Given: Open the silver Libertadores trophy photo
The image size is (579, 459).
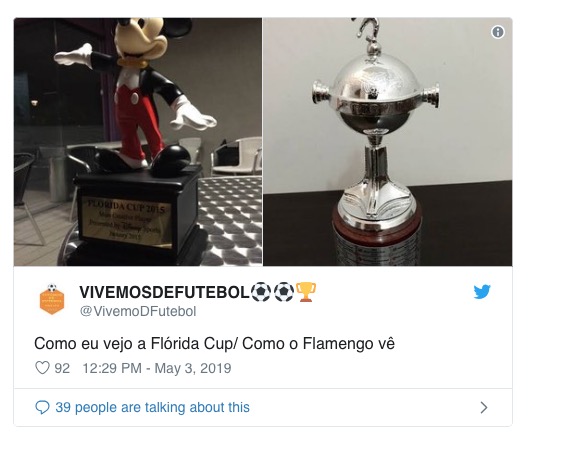Looking at the screenshot, I should (388, 142).
